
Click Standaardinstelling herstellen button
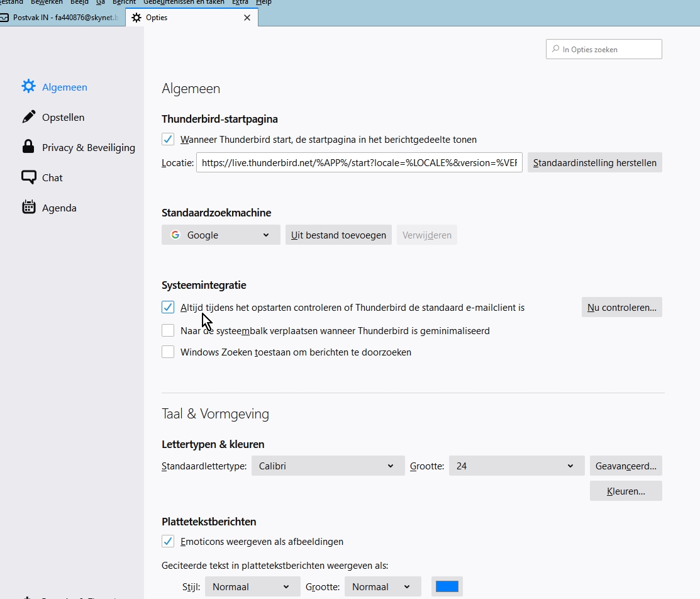(594, 163)
